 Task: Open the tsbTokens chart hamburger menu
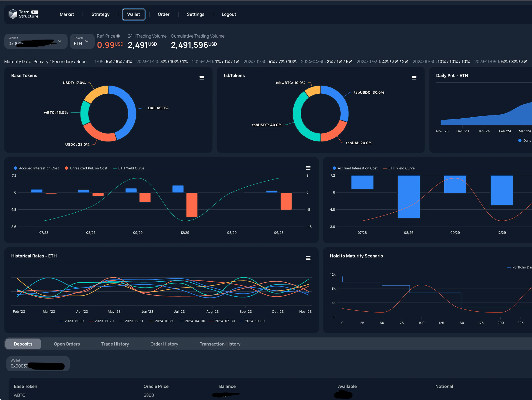pyautogui.click(x=414, y=78)
